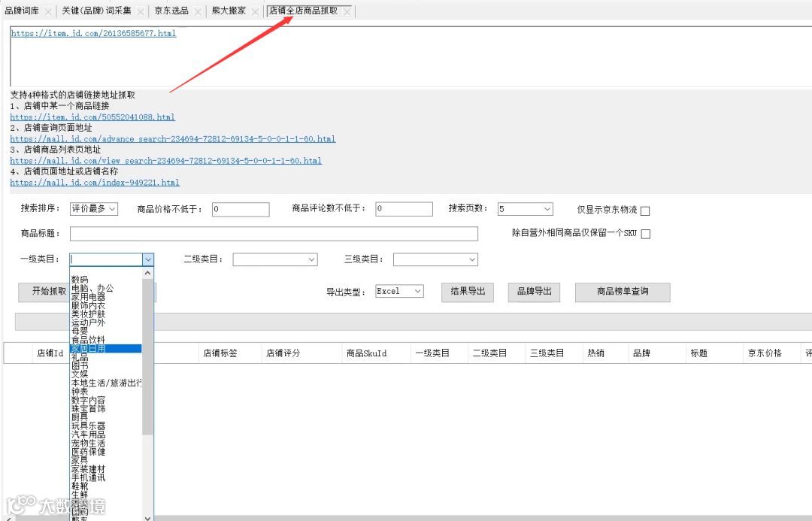Activate the 店铺全店商品抓取 tab
Image resolution: width=812 pixels, height=521 pixels.
304,11
